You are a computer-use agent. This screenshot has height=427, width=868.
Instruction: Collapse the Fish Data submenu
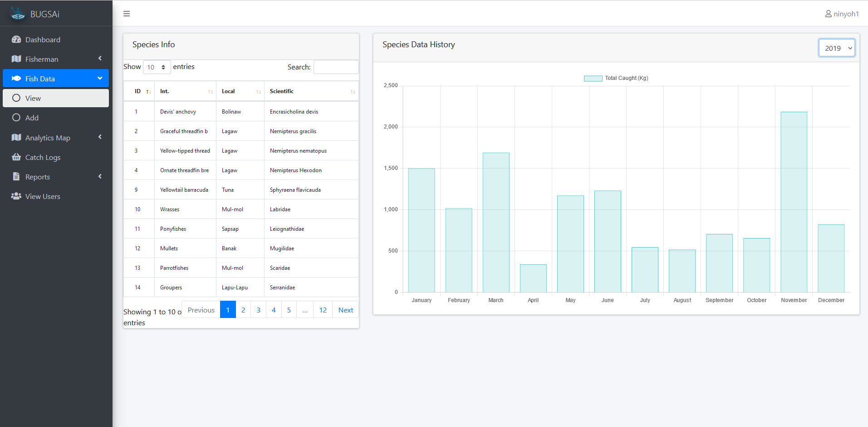100,78
